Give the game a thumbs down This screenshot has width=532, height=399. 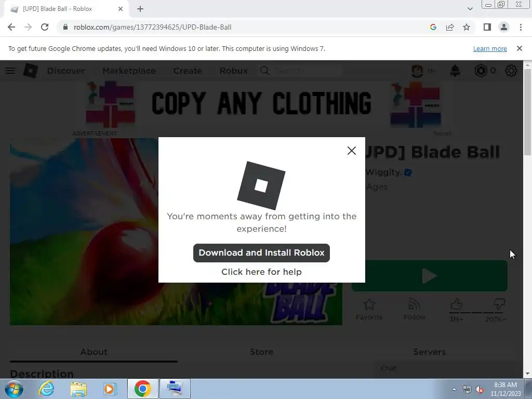pos(499,304)
